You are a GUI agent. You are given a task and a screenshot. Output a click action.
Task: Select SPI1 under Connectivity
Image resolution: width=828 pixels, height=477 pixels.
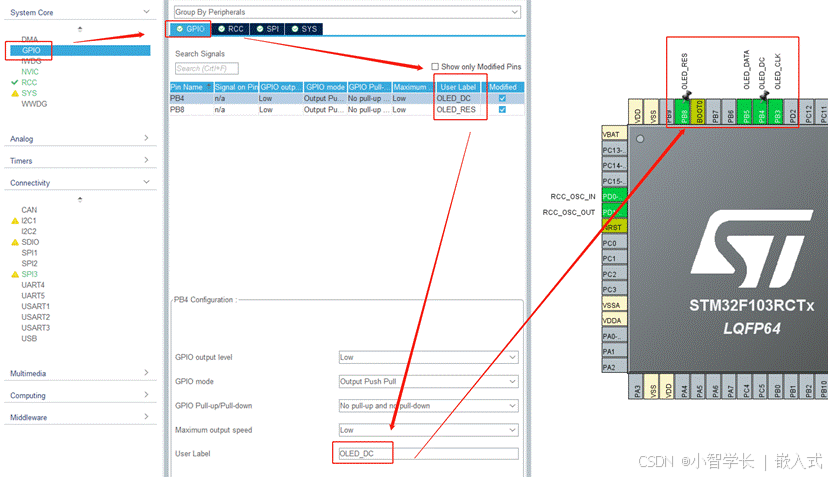(30, 253)
